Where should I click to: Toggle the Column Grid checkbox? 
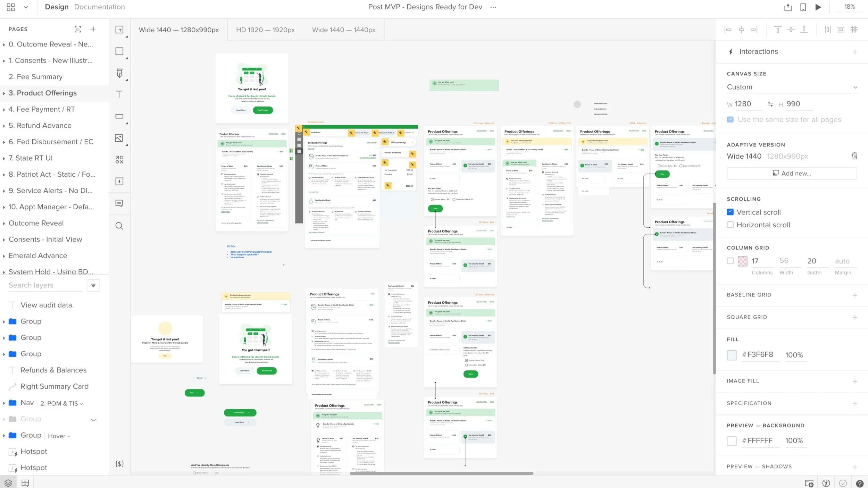pos(730,261)
